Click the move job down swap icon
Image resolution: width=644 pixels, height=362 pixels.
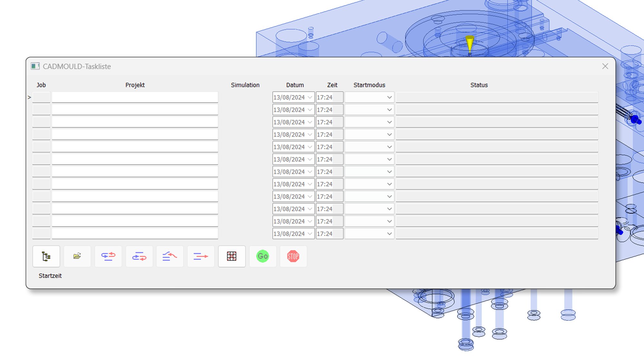pos(139,256)
